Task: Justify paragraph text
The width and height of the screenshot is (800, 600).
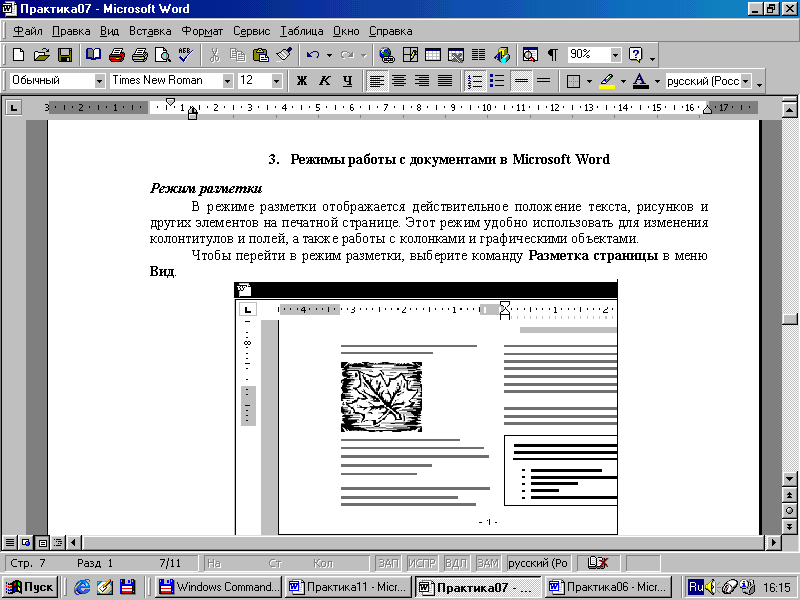Action: [x=445, y=81]
